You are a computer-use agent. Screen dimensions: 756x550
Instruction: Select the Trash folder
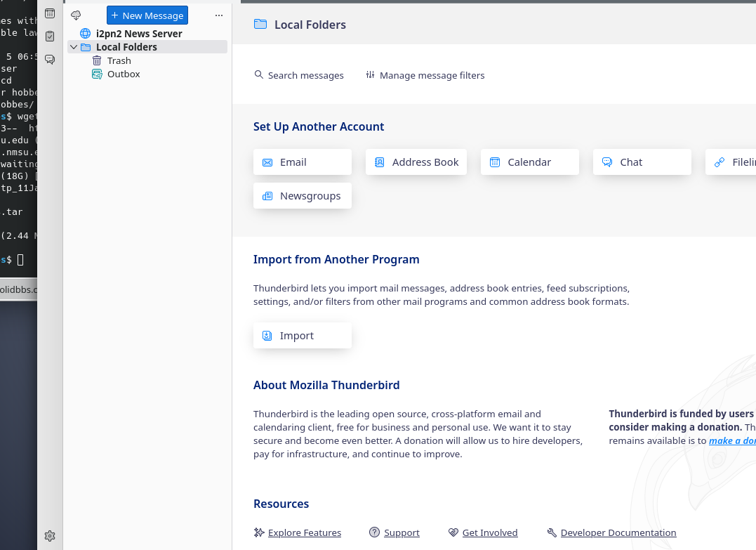147,60
